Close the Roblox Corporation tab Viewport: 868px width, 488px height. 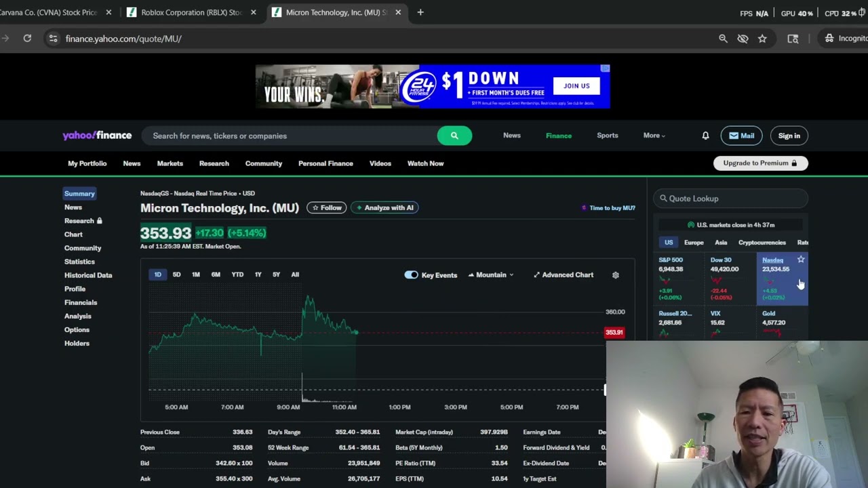pyautogui.click(x=253, y=12)
